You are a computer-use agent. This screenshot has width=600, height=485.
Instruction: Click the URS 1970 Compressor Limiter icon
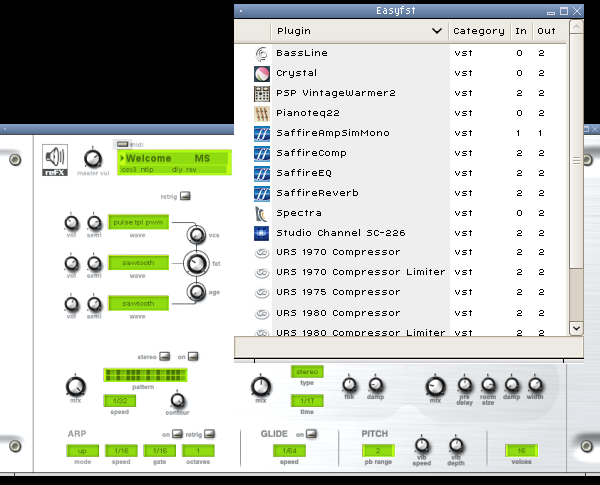tap(262, 273)
